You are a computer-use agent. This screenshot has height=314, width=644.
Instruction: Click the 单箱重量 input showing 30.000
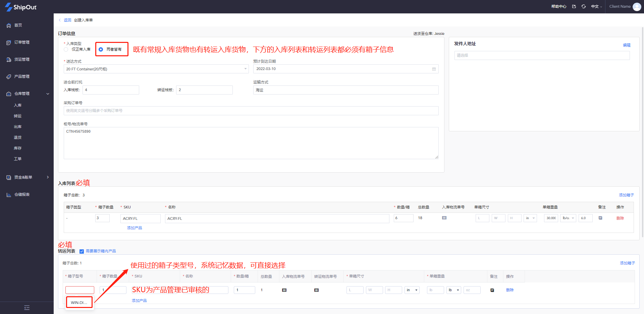click(551, 218)
